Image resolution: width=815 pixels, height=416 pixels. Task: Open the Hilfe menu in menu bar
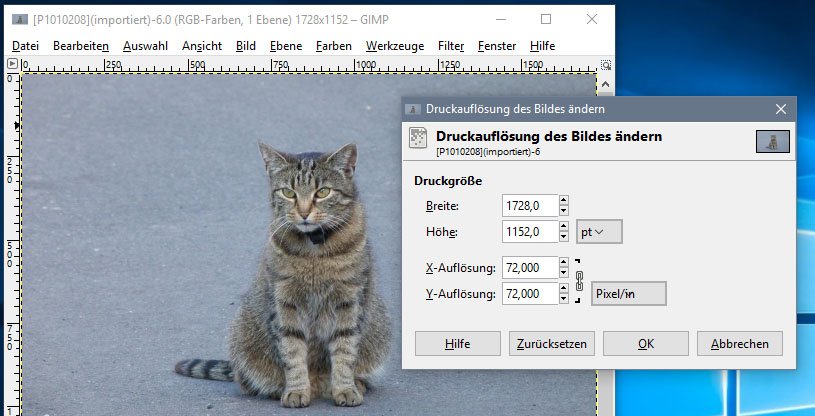pyautogui.click(x=542, y=46)
